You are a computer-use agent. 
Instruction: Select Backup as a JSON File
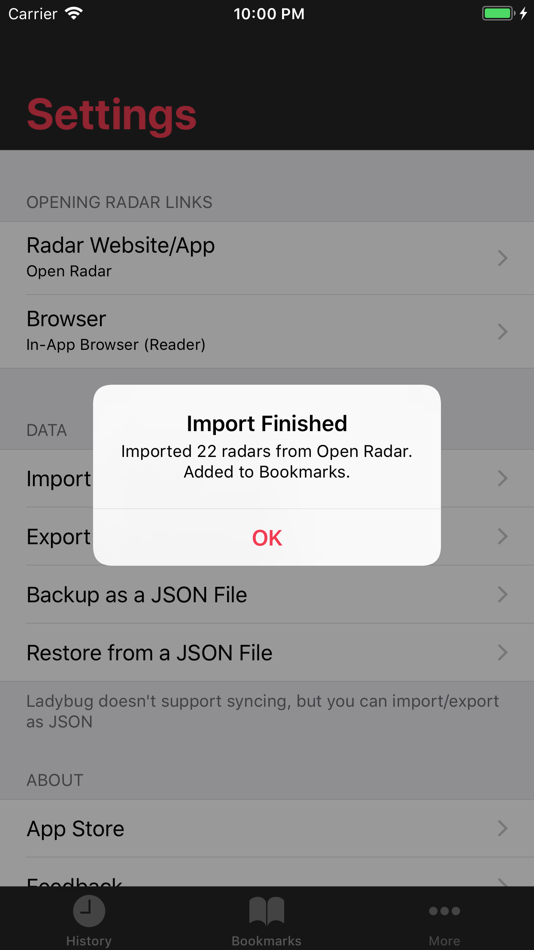point(267,594)
